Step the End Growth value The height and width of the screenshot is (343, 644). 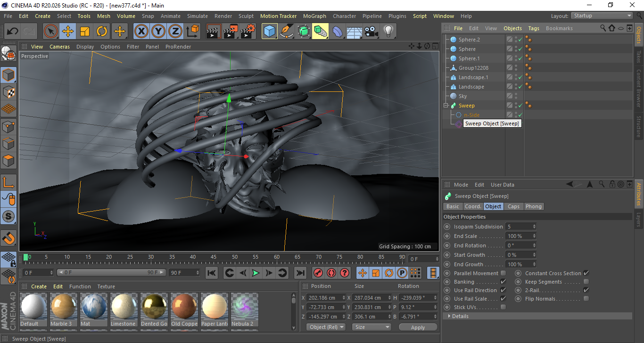[534, 264]
